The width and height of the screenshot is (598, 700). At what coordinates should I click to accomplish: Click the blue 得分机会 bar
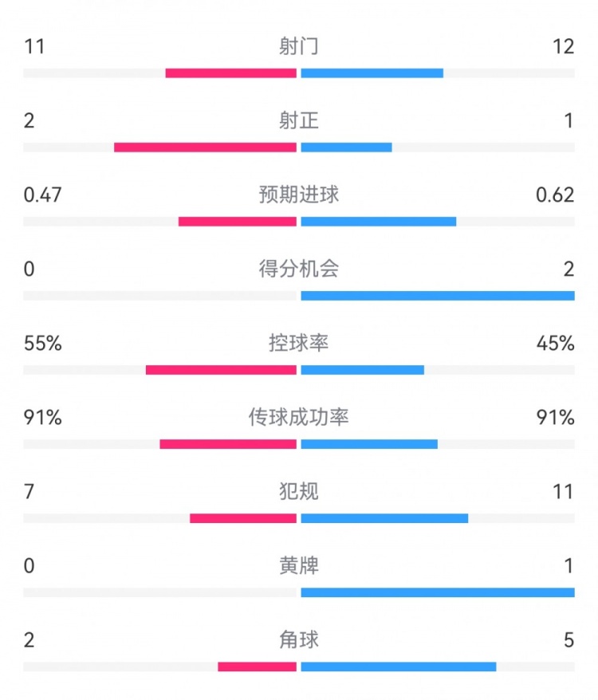438,296
